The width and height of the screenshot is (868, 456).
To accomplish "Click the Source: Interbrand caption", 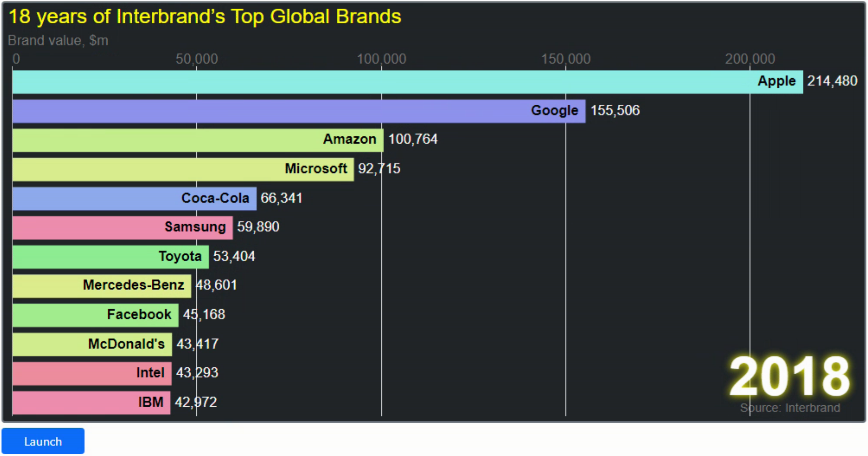I will (x=790, y=408).
